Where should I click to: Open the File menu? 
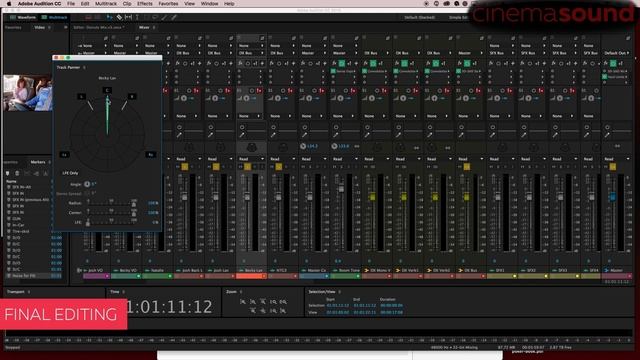tap(71, 4)
